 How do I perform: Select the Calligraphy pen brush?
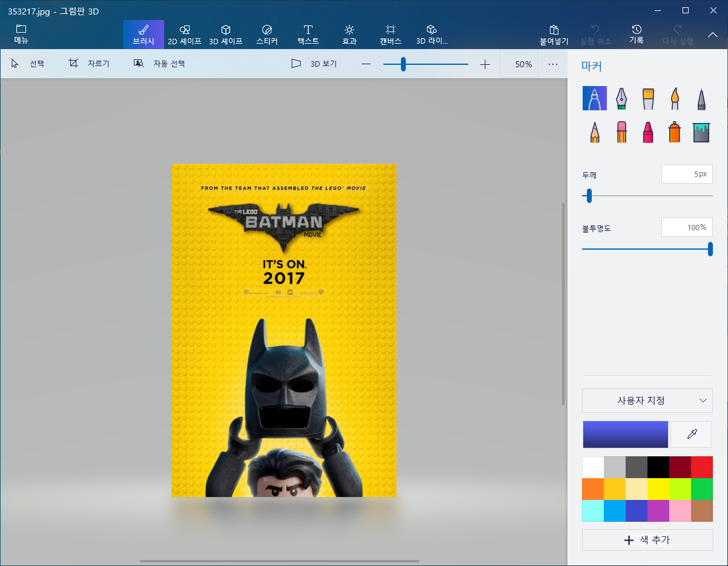pos(621,98)
